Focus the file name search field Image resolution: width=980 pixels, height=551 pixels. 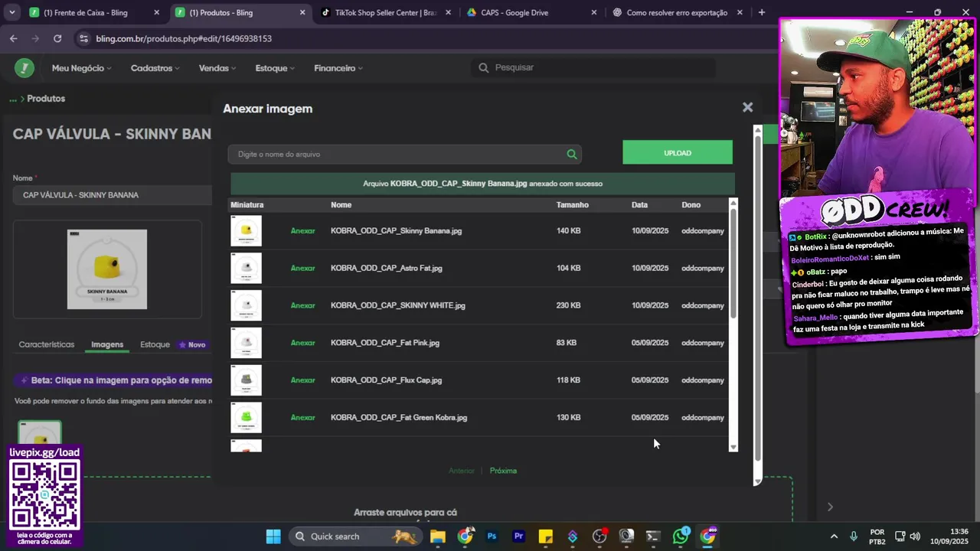tap(404, 155)
